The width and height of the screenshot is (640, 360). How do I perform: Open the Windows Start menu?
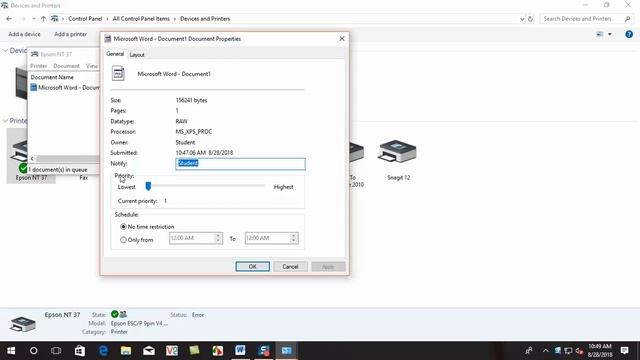coord(11,351)
